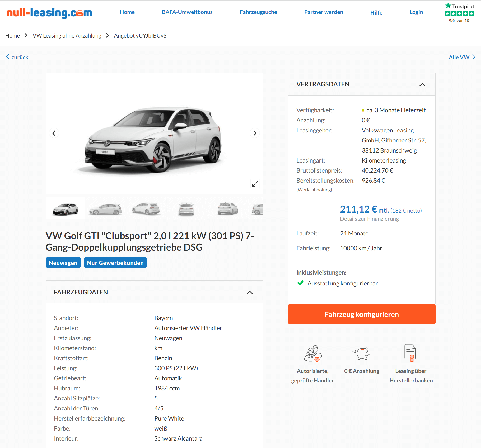
Task: Click the null-leasing.com logo
Action: 49,12
